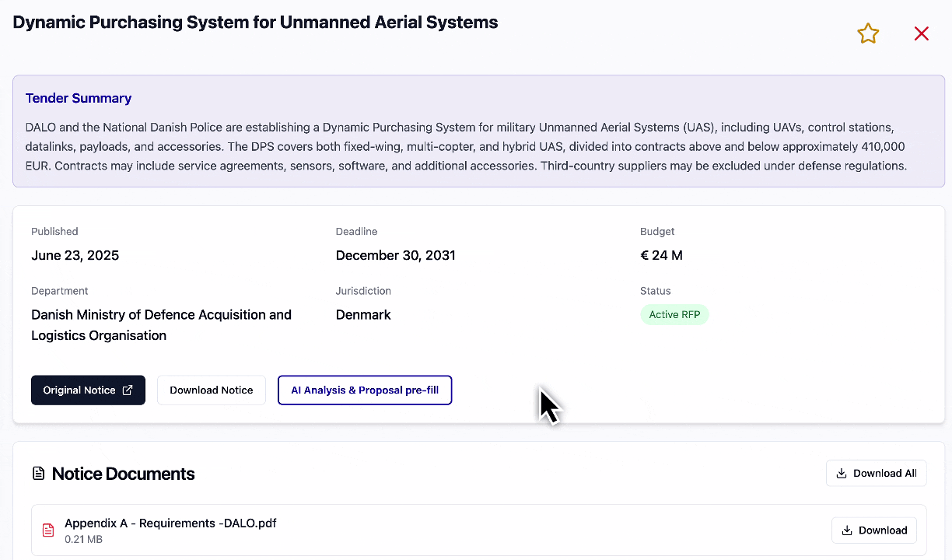The height and width of the screenshot is (560, 952).
Task: Click the Tender Summary heading
Action: 79,98
